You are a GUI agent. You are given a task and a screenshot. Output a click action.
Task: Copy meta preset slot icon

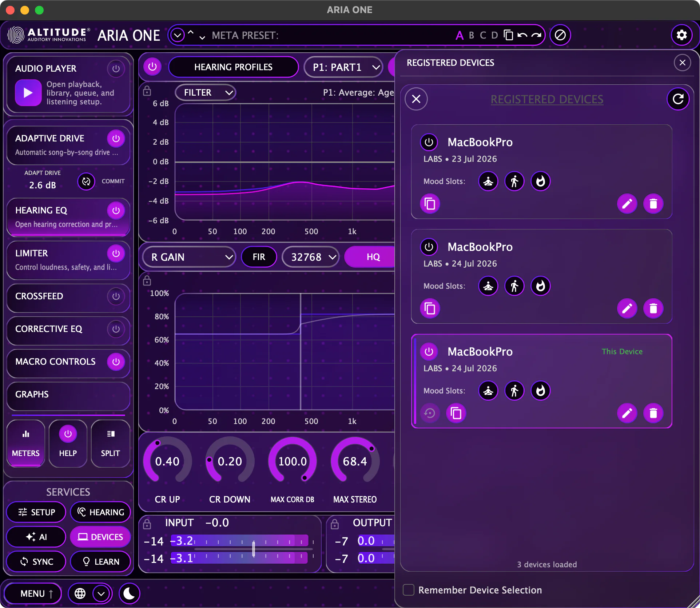(508, 35)
